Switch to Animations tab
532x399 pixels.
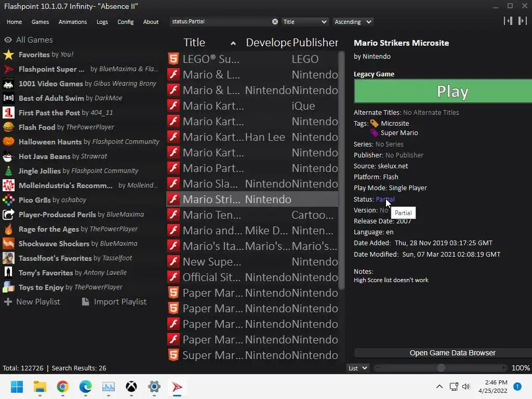73,22
